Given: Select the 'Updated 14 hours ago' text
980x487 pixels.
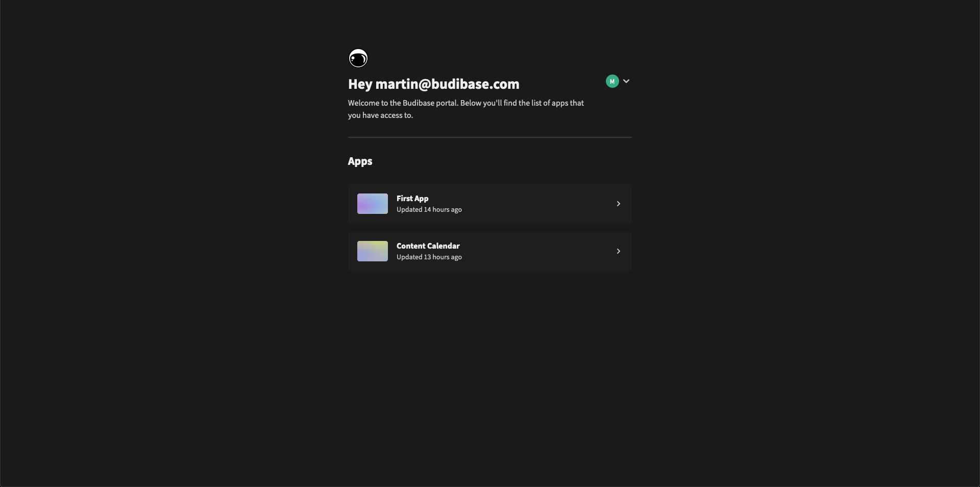Looking at the screenshot, I should (x=429, y=210).
